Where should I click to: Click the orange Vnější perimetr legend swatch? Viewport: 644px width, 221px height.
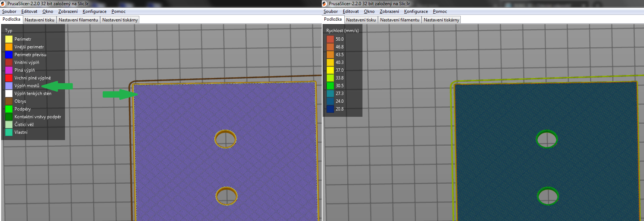9,47
